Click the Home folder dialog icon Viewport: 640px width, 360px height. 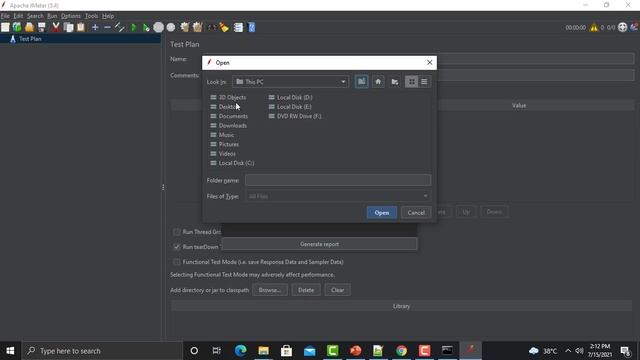pyautogui.click(x=378, y=82)
